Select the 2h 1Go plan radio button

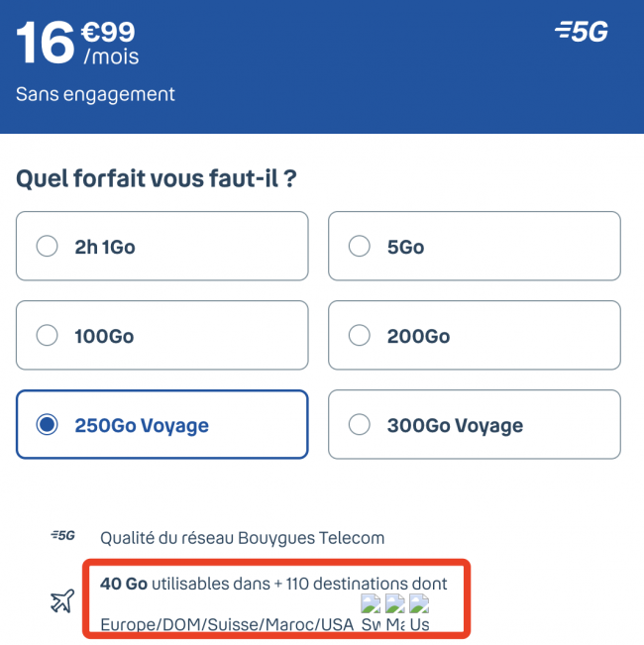47,247
